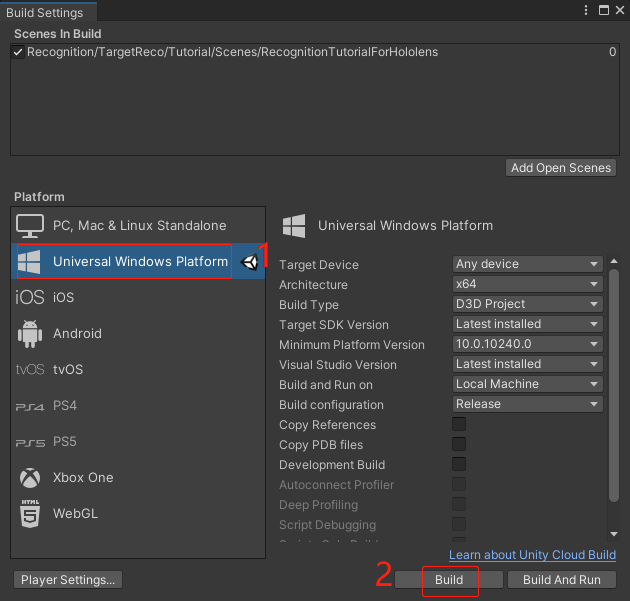
Task: Open the Build and Run on dropdown
Action: [528, 384]
